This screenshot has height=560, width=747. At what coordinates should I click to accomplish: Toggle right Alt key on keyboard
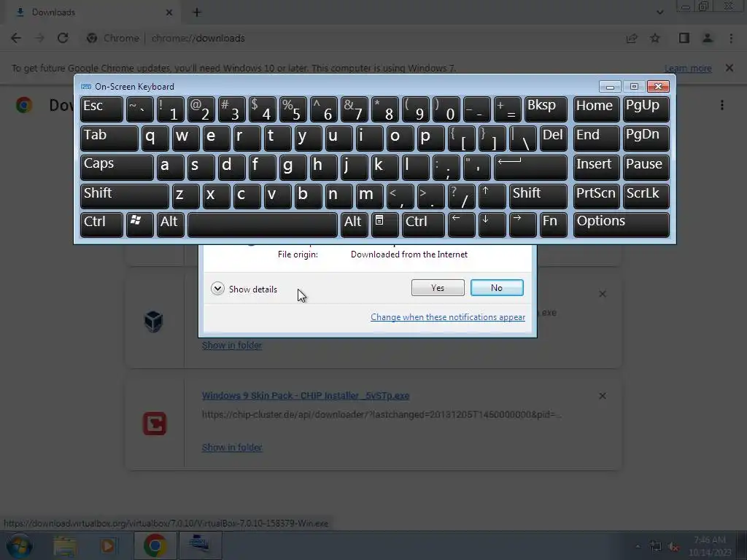click(x=354, y=225)
